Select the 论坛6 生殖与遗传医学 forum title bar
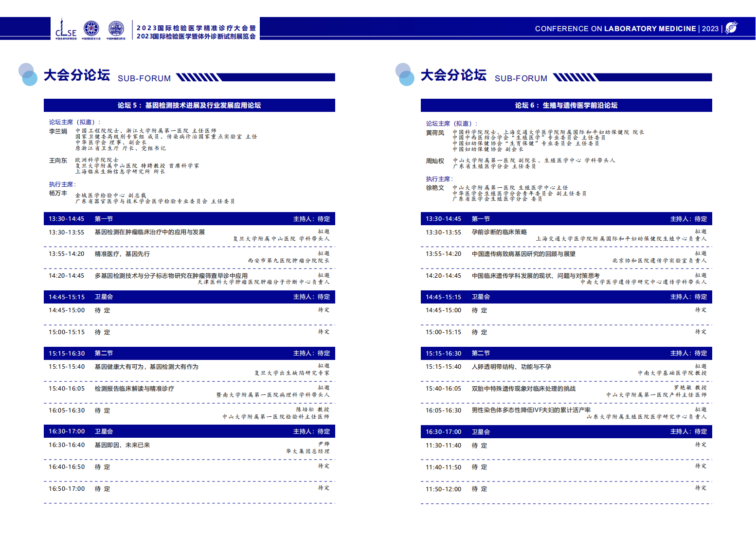The image size is (756, 536). click(566, 106)
